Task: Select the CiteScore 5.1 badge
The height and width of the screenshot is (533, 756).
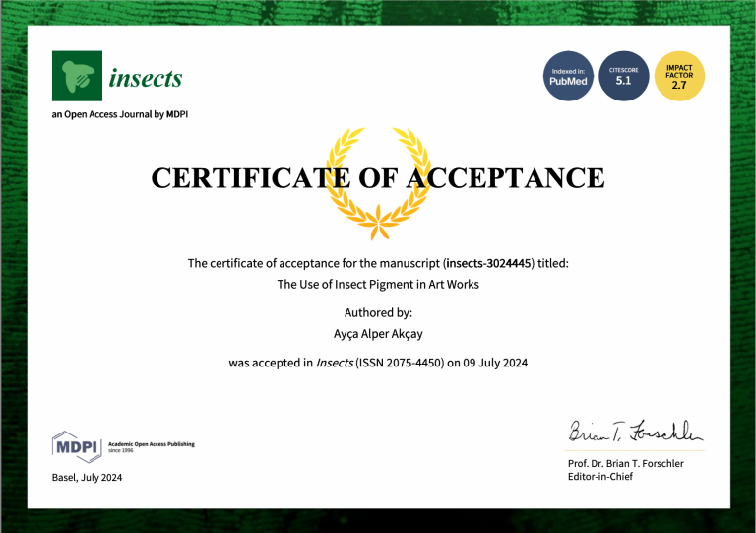Action: [623, 76]
